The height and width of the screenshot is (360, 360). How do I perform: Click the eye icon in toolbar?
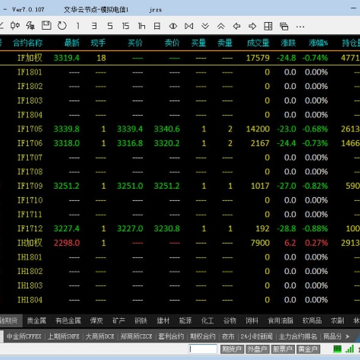click(x=173, y=26)
